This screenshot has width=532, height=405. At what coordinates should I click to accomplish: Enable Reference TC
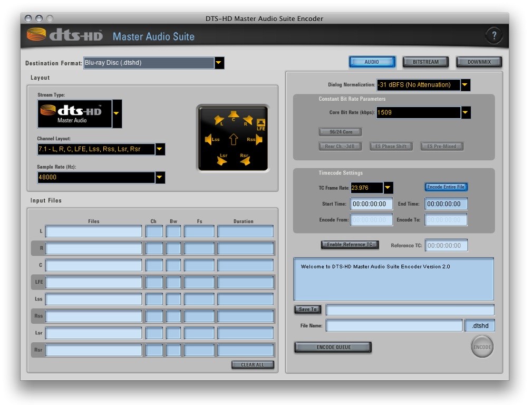pos(350,245)
